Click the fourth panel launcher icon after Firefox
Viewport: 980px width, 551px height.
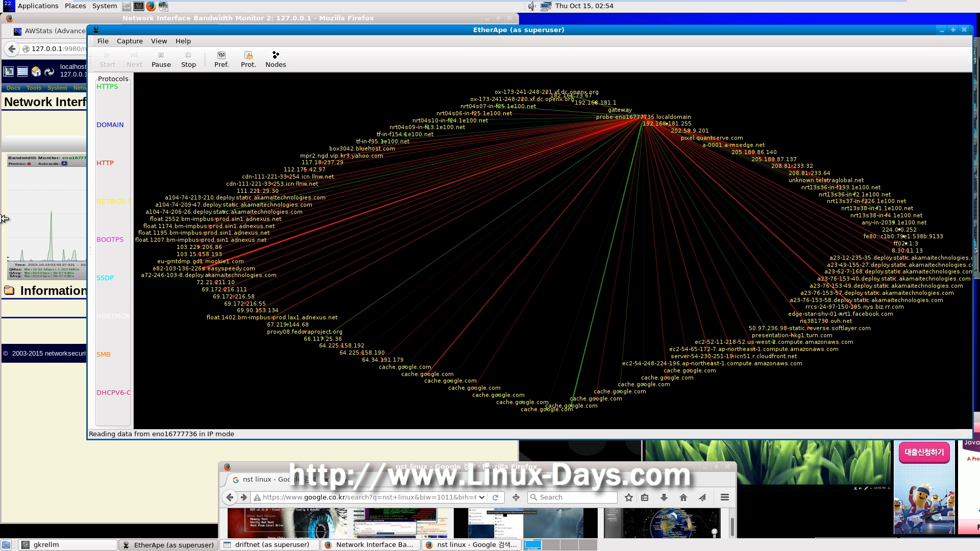click(163, 6)
